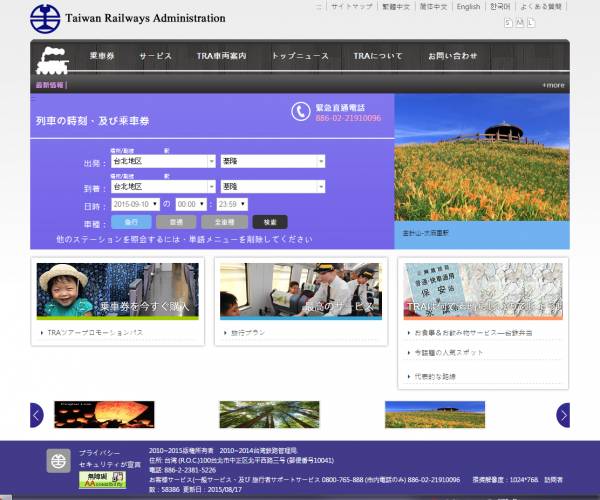The height and width of the screenshot is (500, 600).
Task: Click the emergency phone icon
Action: (x=301, y=112)
